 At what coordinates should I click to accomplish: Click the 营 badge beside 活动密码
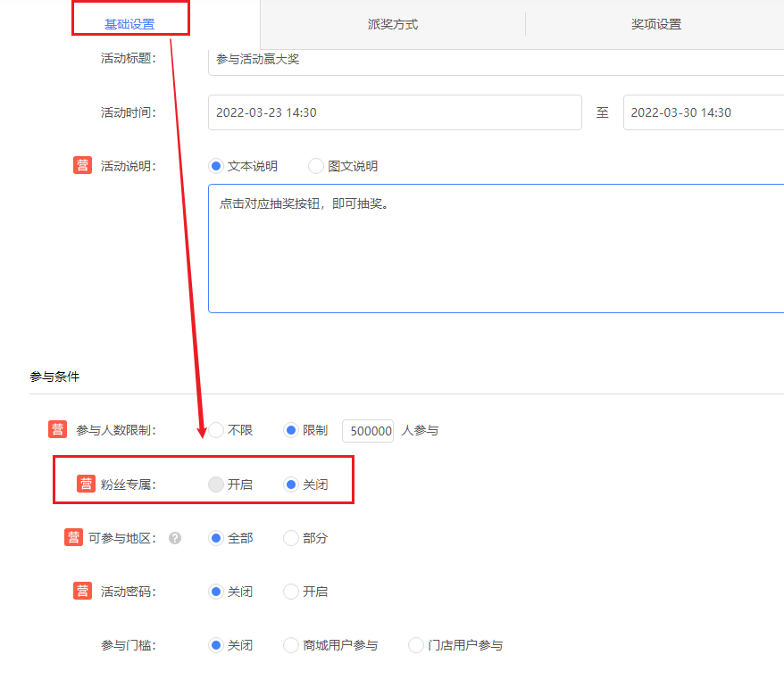82,591
